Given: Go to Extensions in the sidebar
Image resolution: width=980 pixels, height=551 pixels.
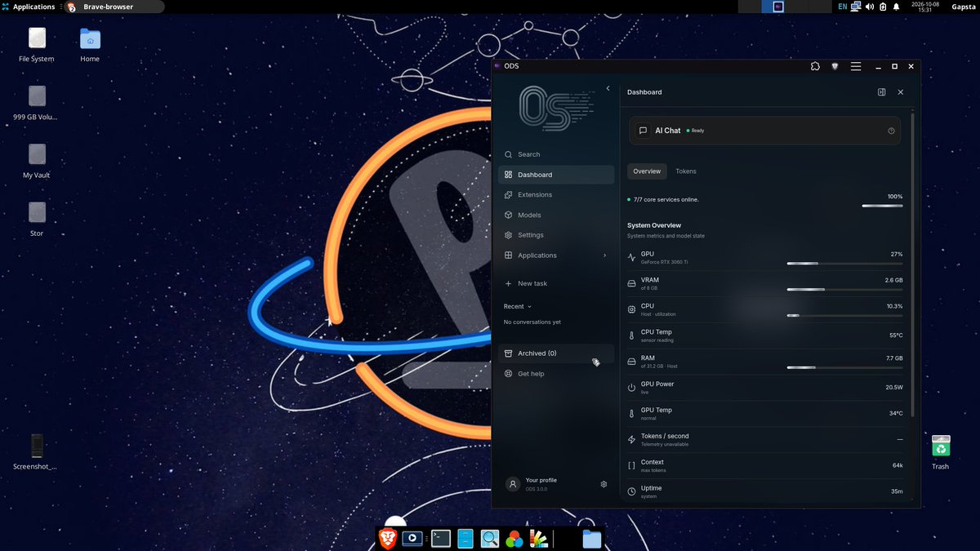Looking at the screenshot, I should pos(556,195).
